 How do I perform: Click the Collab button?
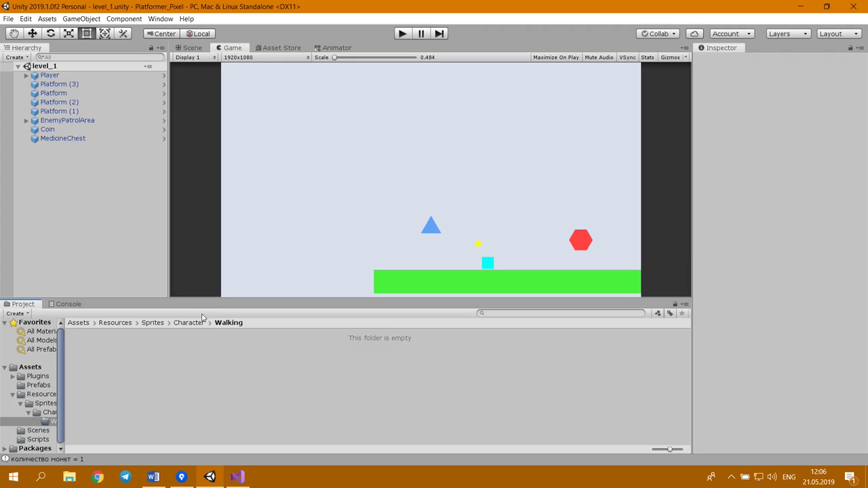click(x=658, y=33)
